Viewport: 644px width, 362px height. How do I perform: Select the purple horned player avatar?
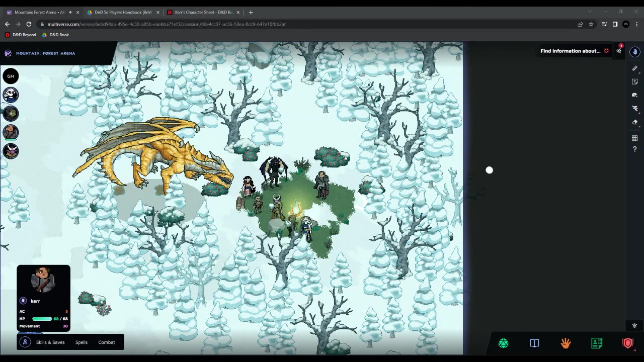coord(11,151)
